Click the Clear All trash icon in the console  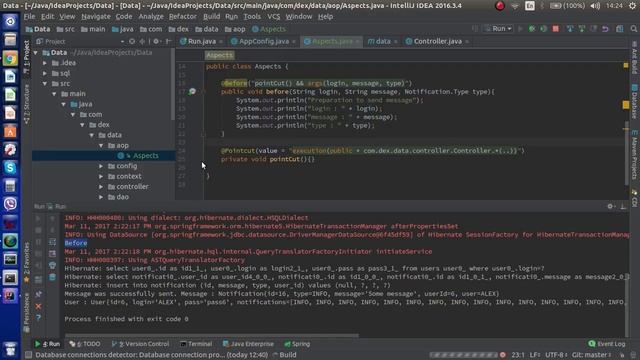point(52,277)
